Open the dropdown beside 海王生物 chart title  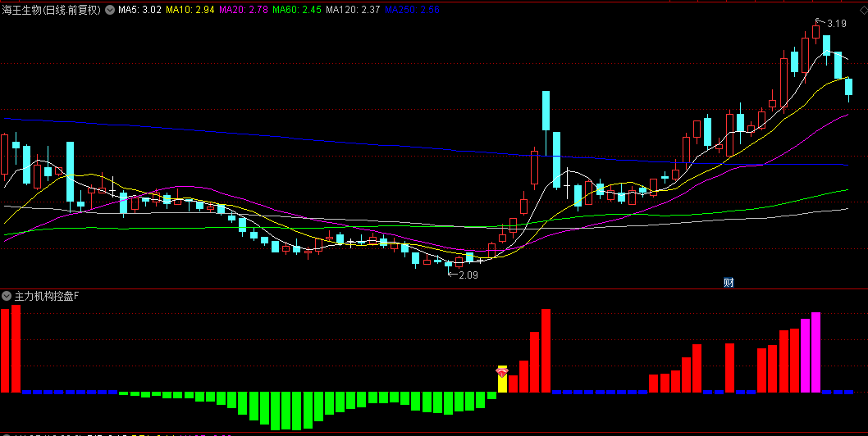coord(110,10)
